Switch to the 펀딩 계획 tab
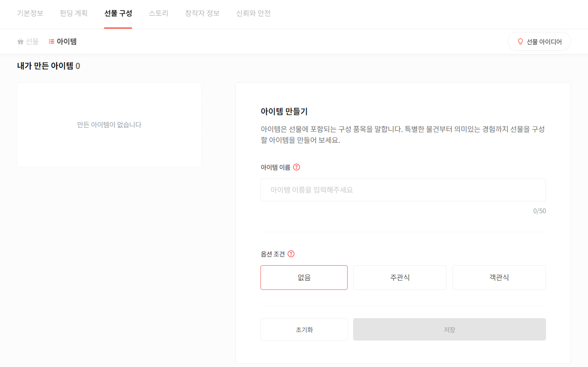Viewport: 588px width, 367px height. point(73,13)
